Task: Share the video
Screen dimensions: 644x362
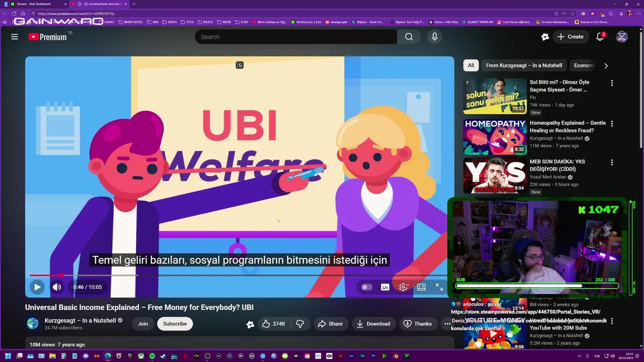Action: pos(330,324)
